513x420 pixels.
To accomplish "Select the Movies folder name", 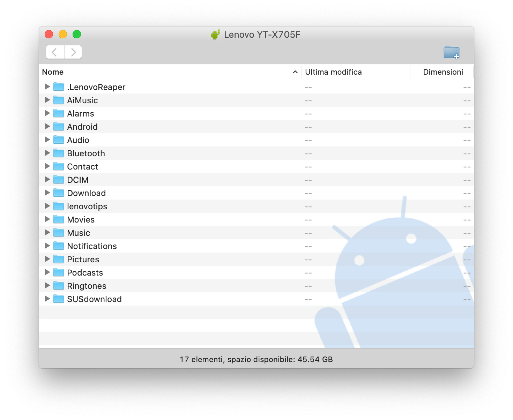I will pos(81,220).
